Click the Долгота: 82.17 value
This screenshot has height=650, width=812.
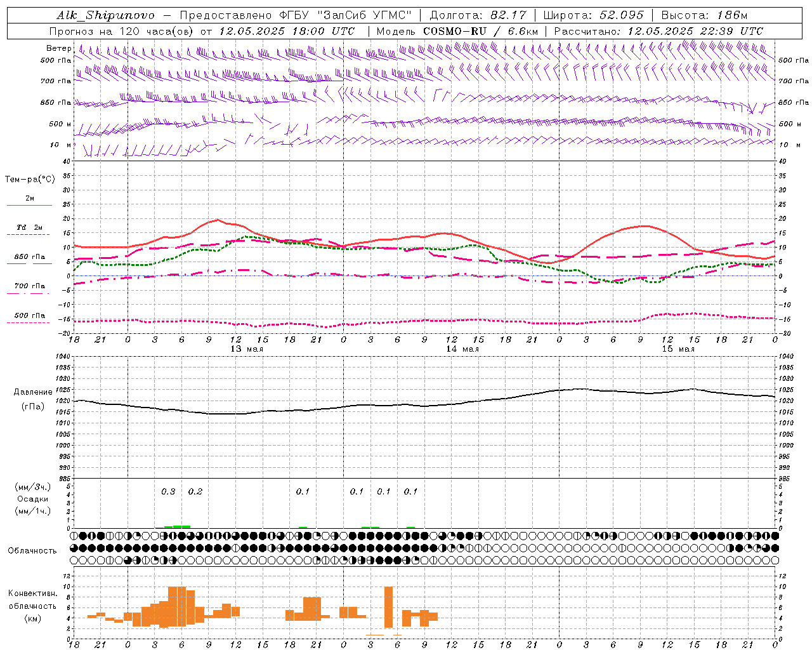[x=477, y=15]
